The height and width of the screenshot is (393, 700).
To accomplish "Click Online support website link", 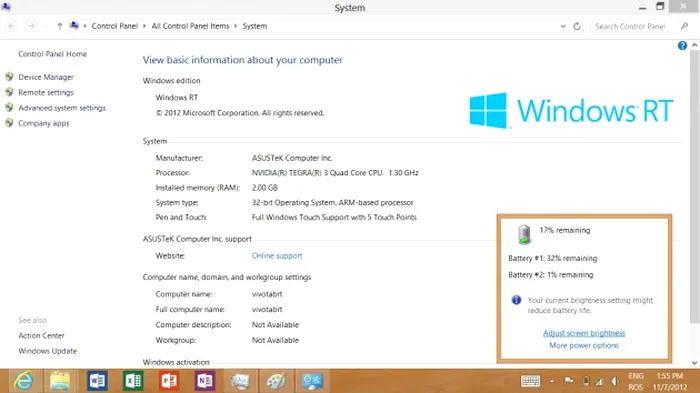I will pyautogui.click(x=277, y=256).
